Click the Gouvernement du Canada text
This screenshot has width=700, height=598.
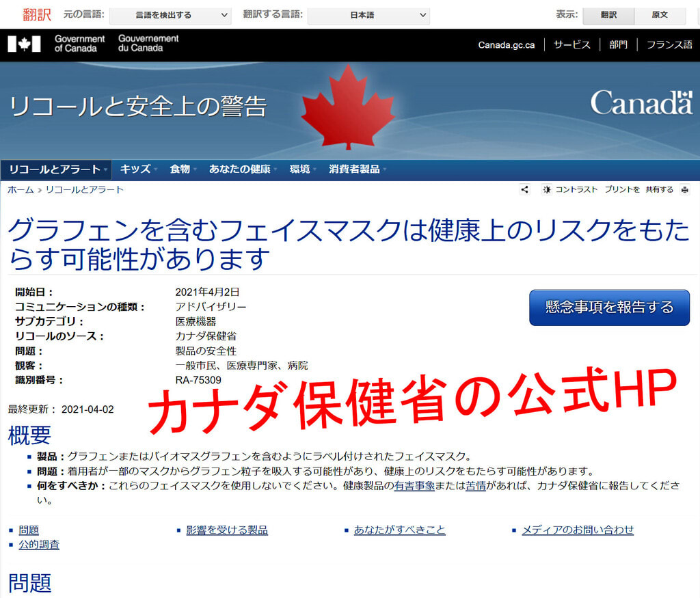pyautogui.click(x=148, y=43)
